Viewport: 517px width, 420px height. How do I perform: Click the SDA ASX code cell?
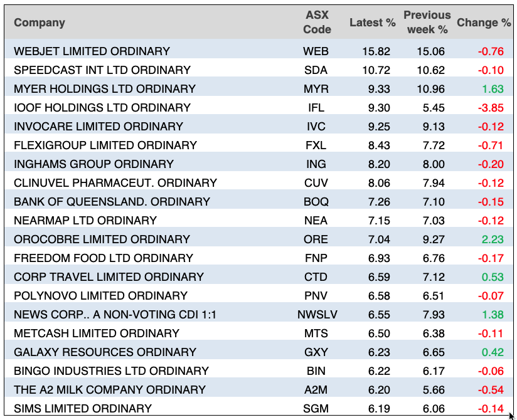316,70
